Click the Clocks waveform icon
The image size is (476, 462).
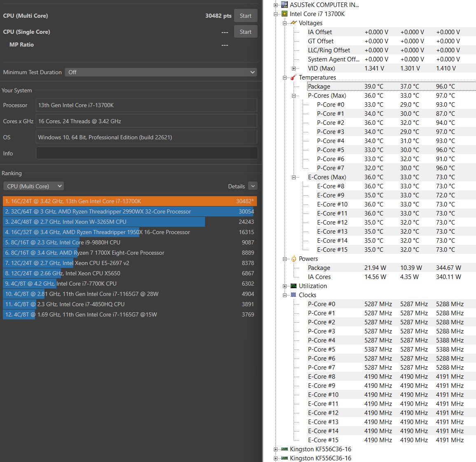tap(294, 295)
